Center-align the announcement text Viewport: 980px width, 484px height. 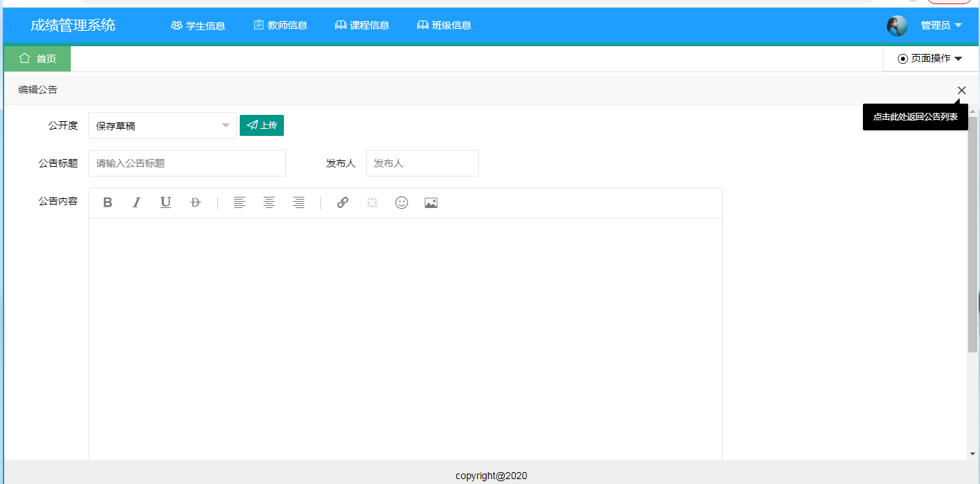pyautogui.click(x=269, y=203)
